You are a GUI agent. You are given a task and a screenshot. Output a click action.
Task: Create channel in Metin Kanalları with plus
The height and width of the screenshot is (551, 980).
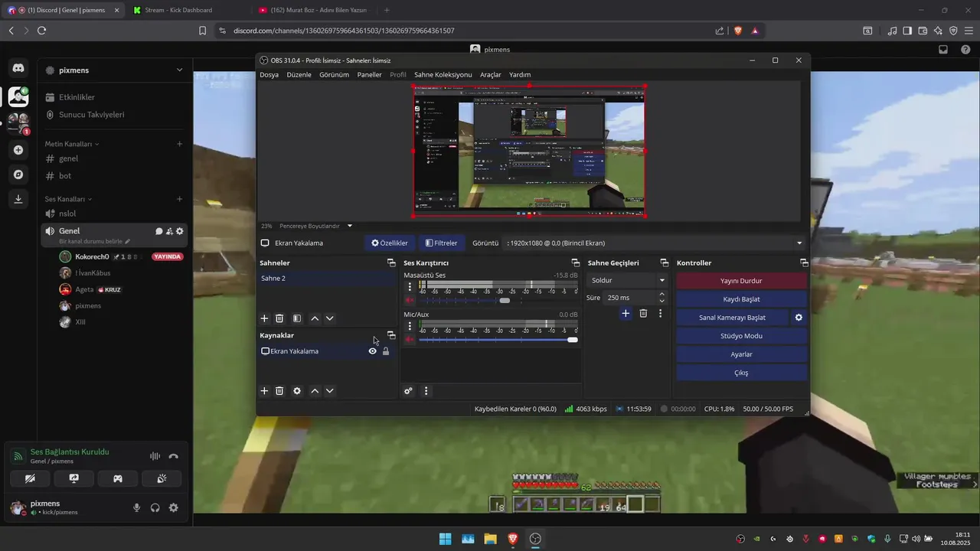[180, 144]
